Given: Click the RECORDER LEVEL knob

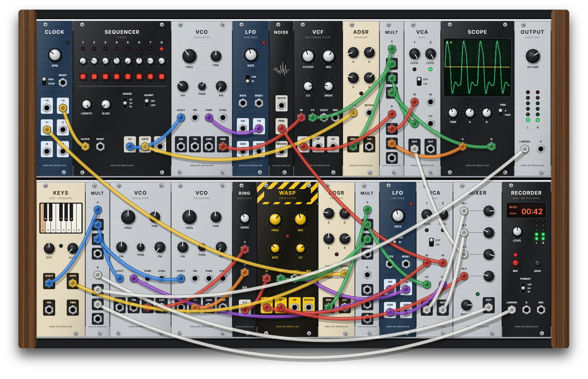Looking at the screenshot, I should (x=517, y=231).
